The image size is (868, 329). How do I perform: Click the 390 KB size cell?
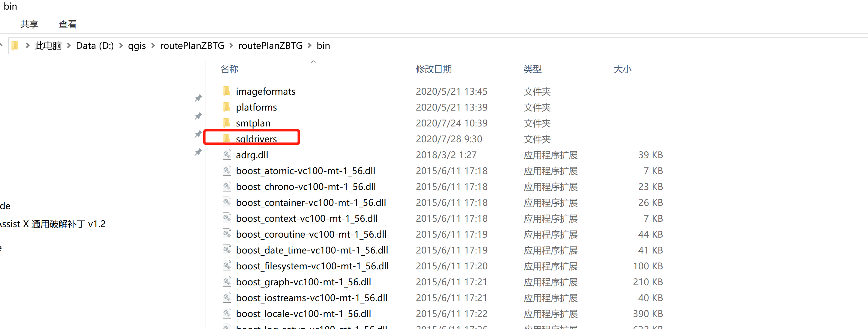tap(648, 313)
